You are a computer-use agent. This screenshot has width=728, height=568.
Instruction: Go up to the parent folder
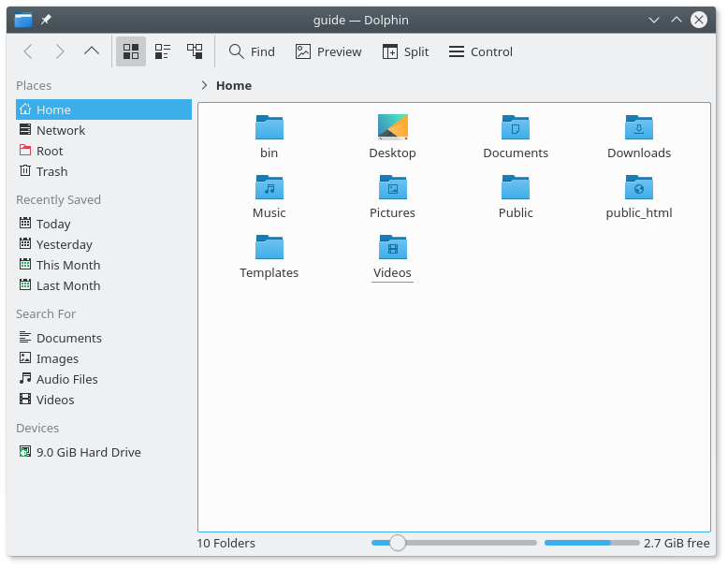coord(92,51)
